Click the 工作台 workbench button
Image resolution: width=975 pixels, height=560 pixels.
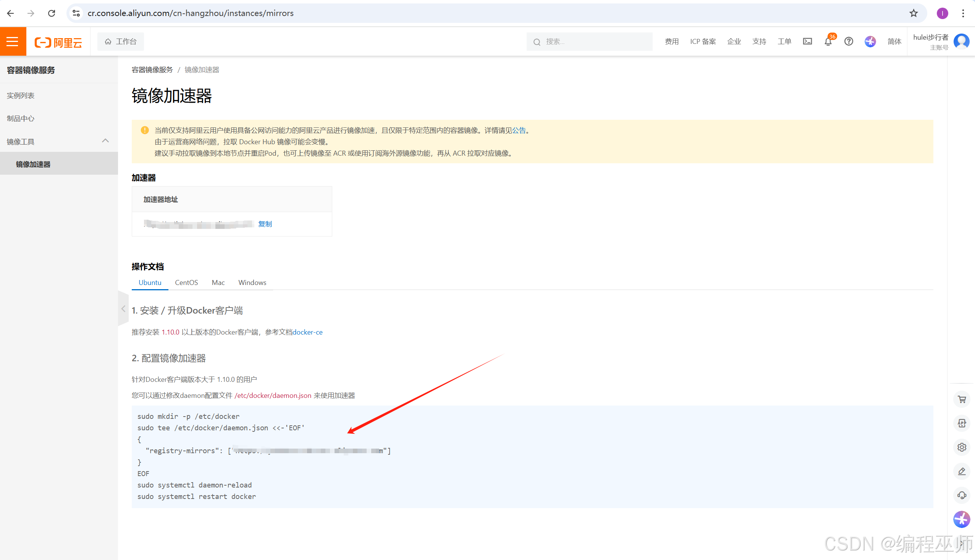pyautogui.click(x=121, y=42)
